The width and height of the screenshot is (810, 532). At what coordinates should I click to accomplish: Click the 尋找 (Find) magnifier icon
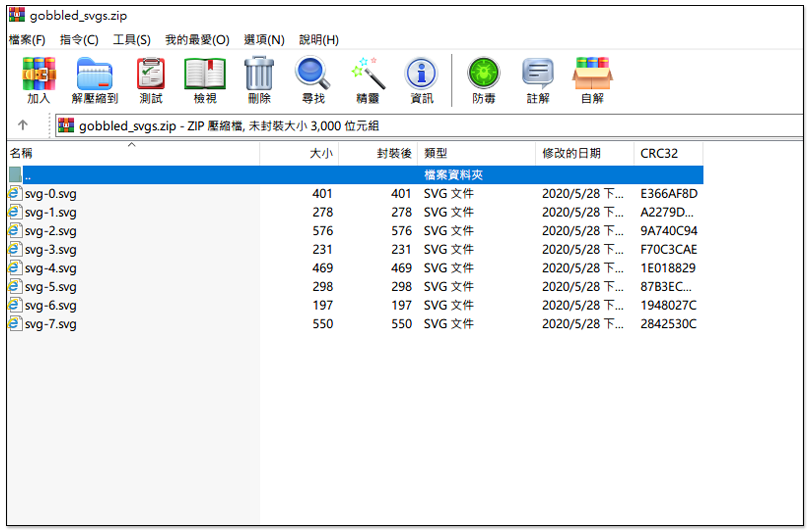pos(313,74)
